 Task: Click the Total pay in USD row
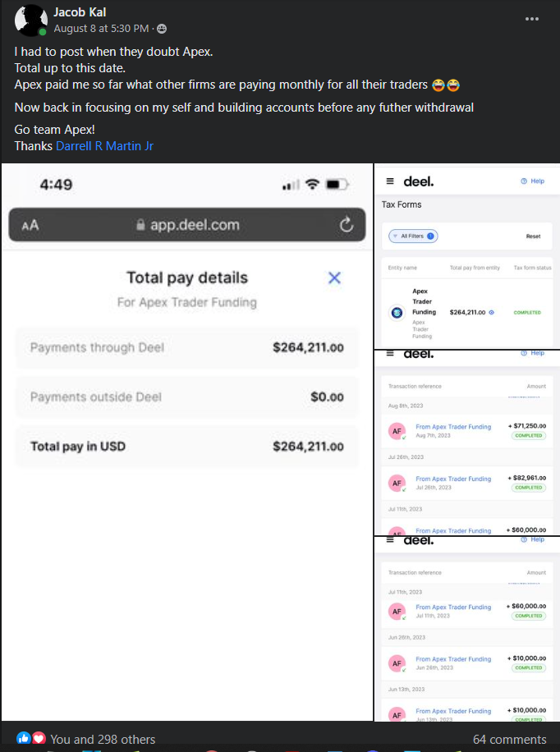coord(187,447)
